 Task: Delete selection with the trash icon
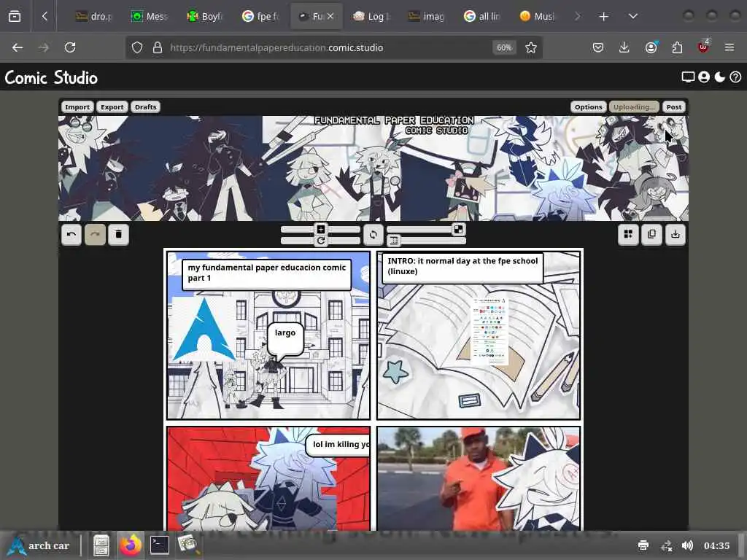click(119, 234)
